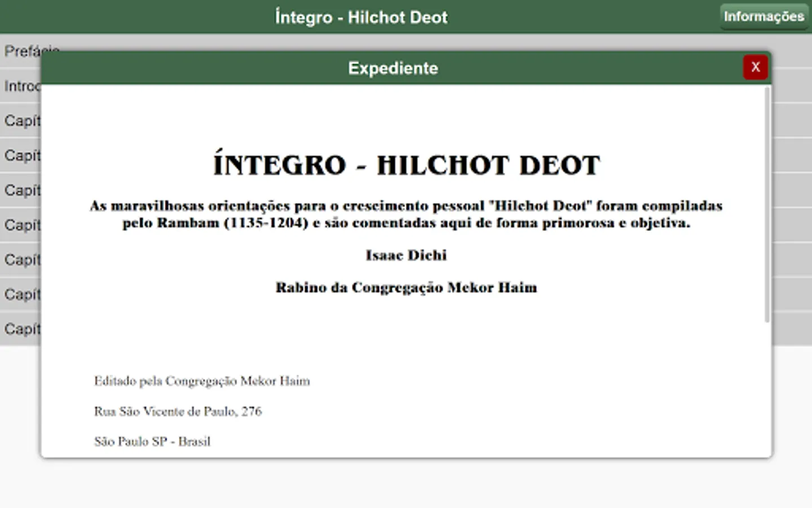The height and width of the screenshot is (508, 812).
Task: Click the Expediente dialog title
Action: tap(393, 68)
